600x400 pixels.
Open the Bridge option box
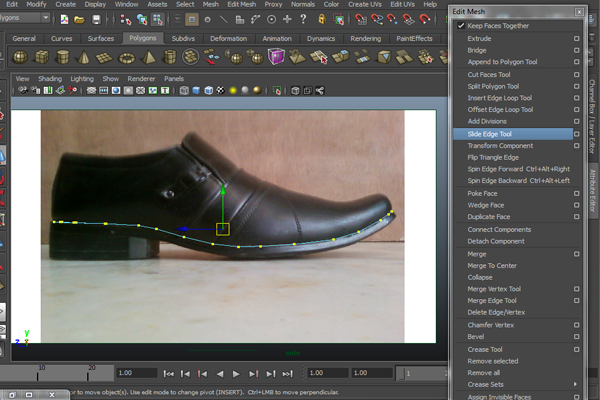(576, 51)
